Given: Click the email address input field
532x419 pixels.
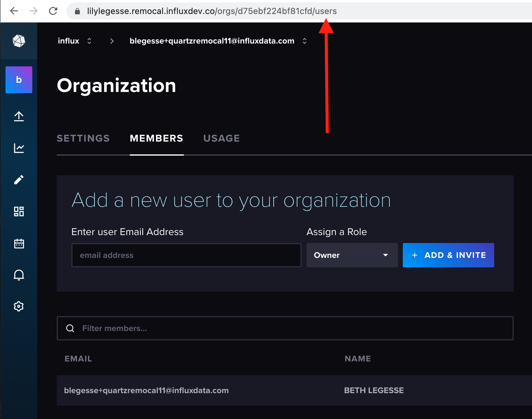Looking at the screenshot, I should [186, 255].
